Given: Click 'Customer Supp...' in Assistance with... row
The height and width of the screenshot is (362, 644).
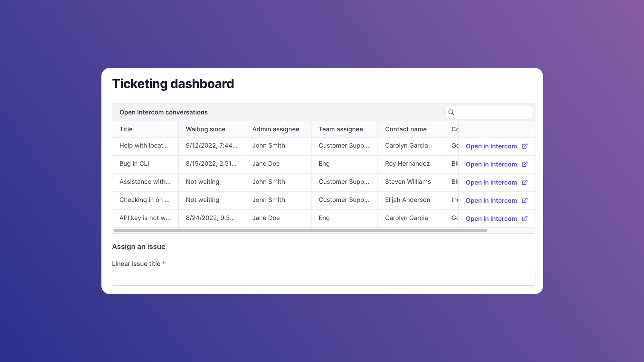Looking at the screenshot, I should point(344,182).
